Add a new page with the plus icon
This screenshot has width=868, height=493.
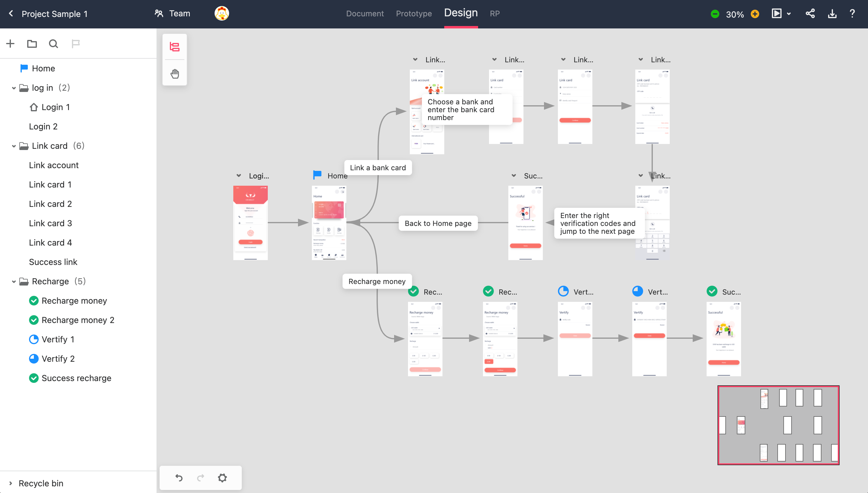pyautogui.click(x=11, y=44)
